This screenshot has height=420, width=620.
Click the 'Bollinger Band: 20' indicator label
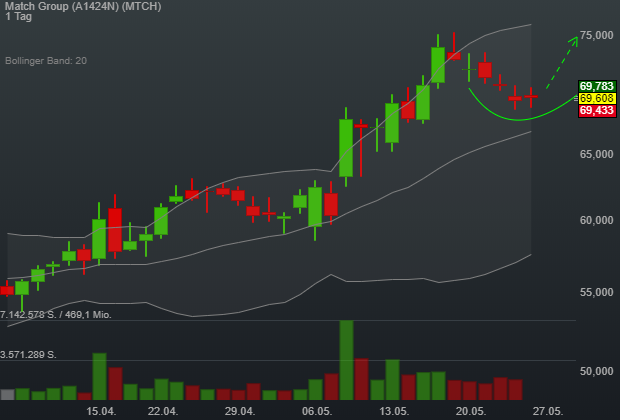pyautogui.click(x=46, y=61)
